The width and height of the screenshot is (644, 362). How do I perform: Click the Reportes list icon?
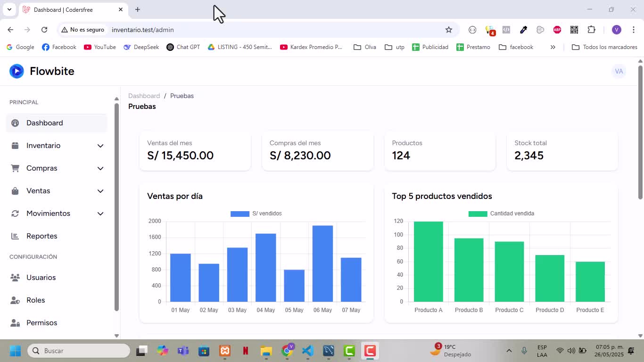point(15,236)
